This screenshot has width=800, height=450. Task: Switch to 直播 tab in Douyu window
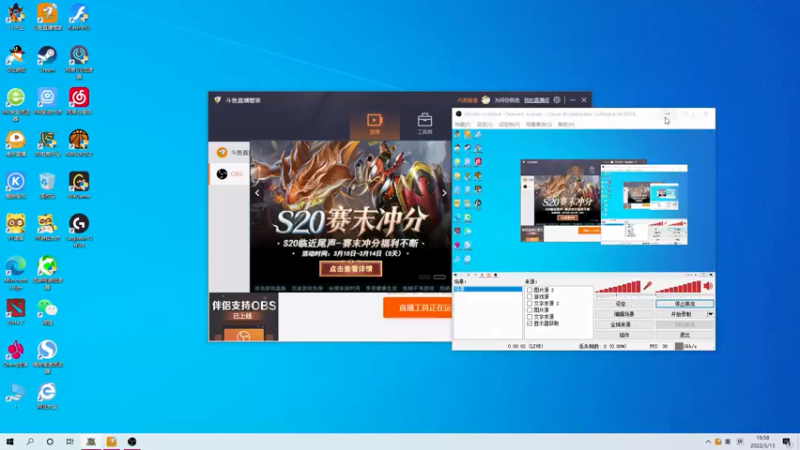(374, 124)
